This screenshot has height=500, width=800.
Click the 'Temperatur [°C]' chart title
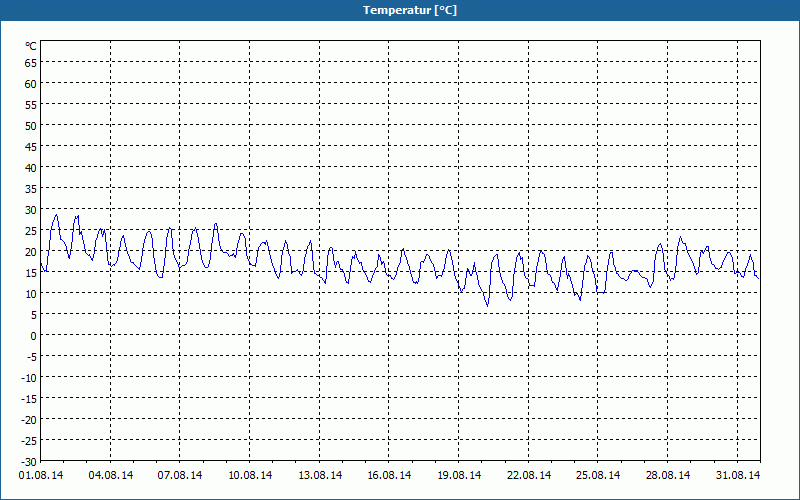[x=400, y=9]
